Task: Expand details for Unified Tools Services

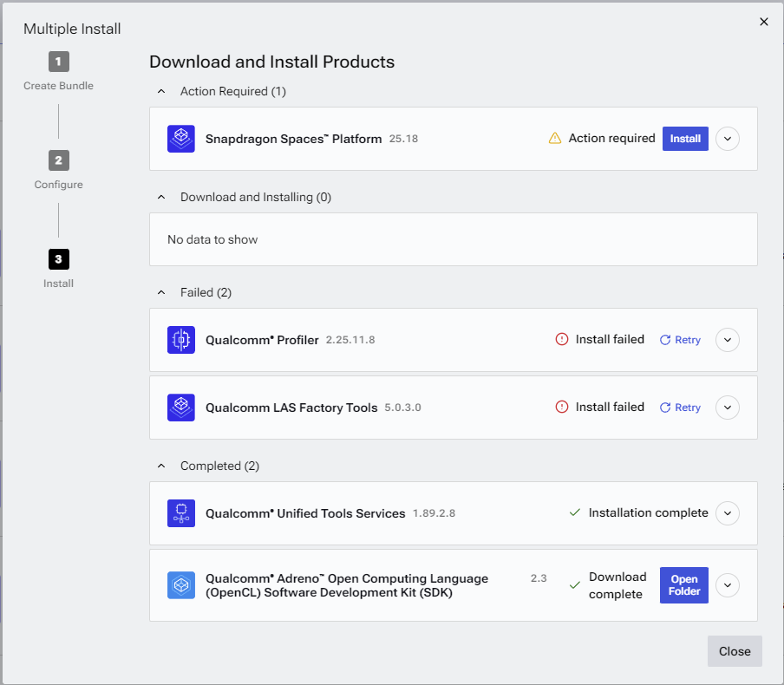Action: pyautogui.click(x=728, y=513)
